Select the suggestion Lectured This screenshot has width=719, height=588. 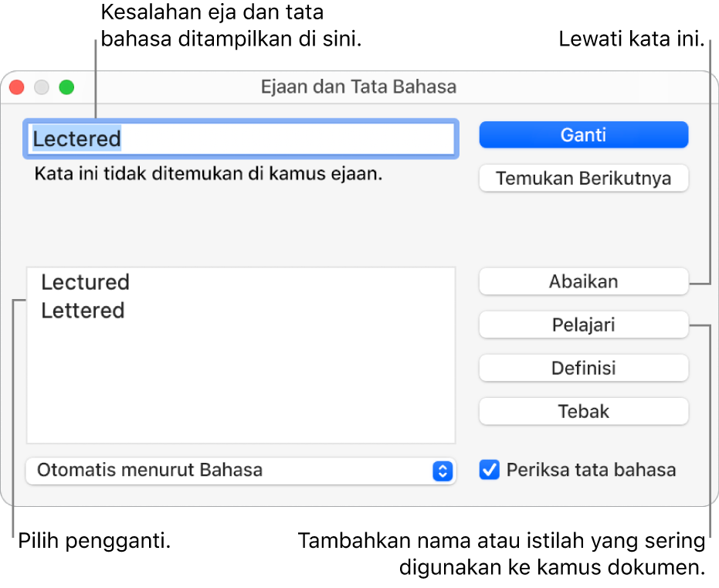pyautogui.click(x=85, y=282)
